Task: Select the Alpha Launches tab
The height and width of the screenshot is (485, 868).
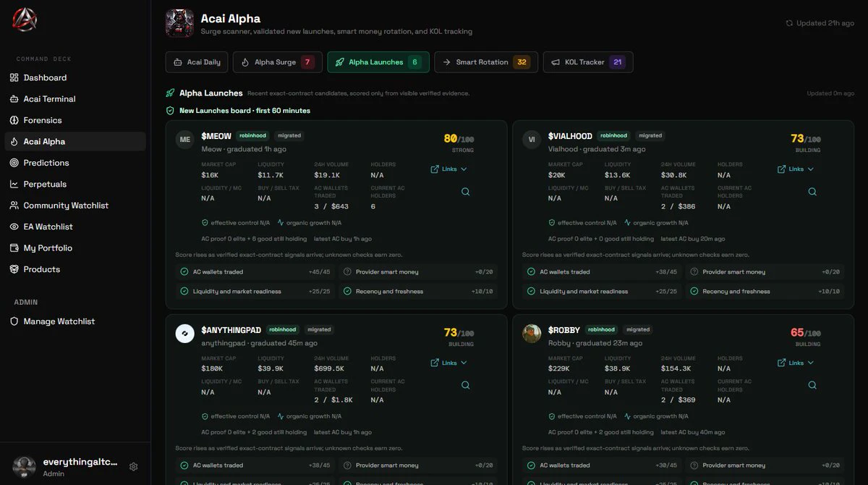Action: pos(378,62)
